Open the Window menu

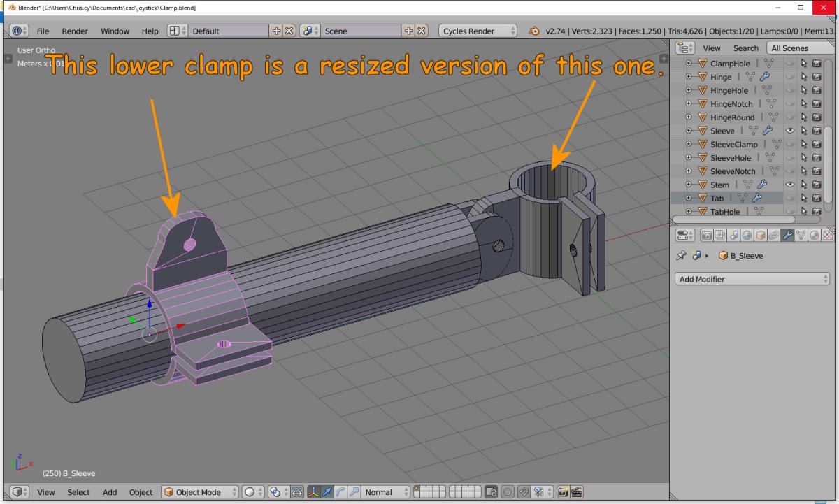[x=115, y=31]
